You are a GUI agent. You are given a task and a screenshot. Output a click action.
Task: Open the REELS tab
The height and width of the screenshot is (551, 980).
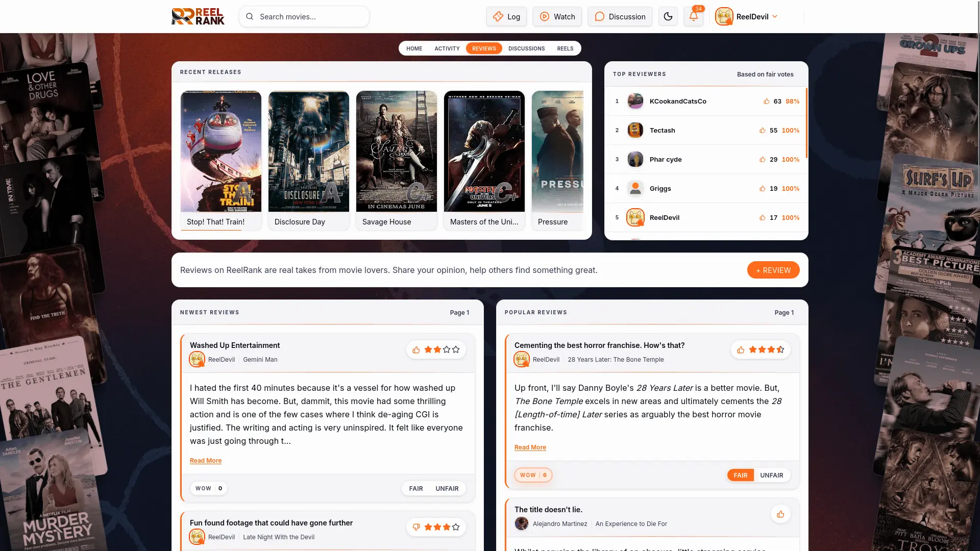[565, 48]
